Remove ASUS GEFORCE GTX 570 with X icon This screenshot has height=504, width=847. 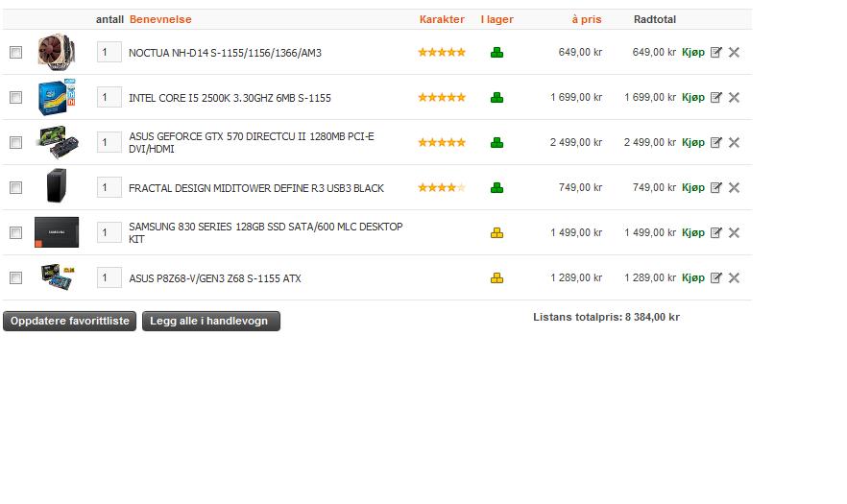click(x=734, y=143)
